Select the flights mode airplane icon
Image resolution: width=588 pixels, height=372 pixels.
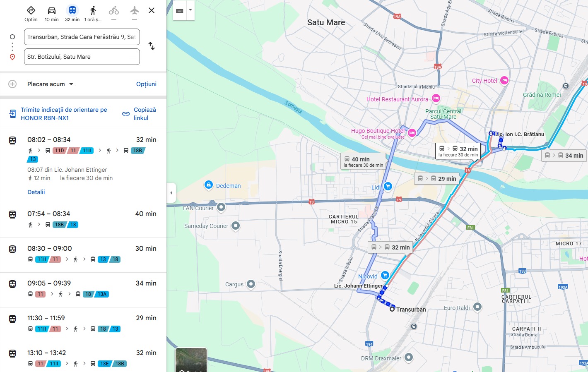point(134,10)
